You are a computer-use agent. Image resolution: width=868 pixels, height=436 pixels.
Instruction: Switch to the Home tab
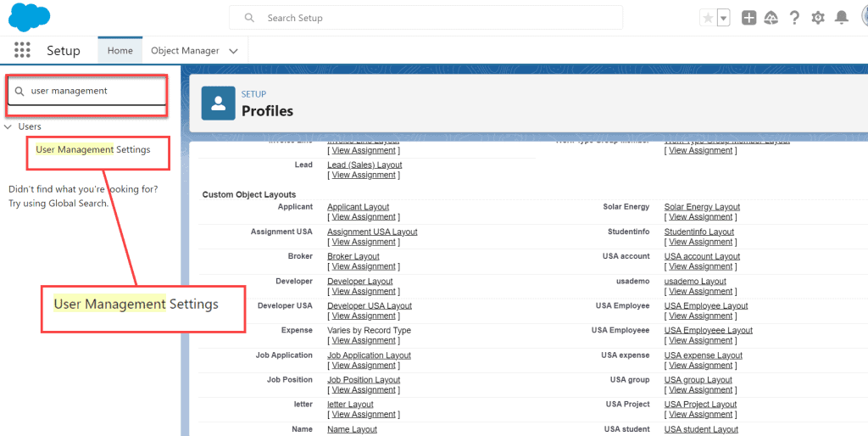[120, 50]
